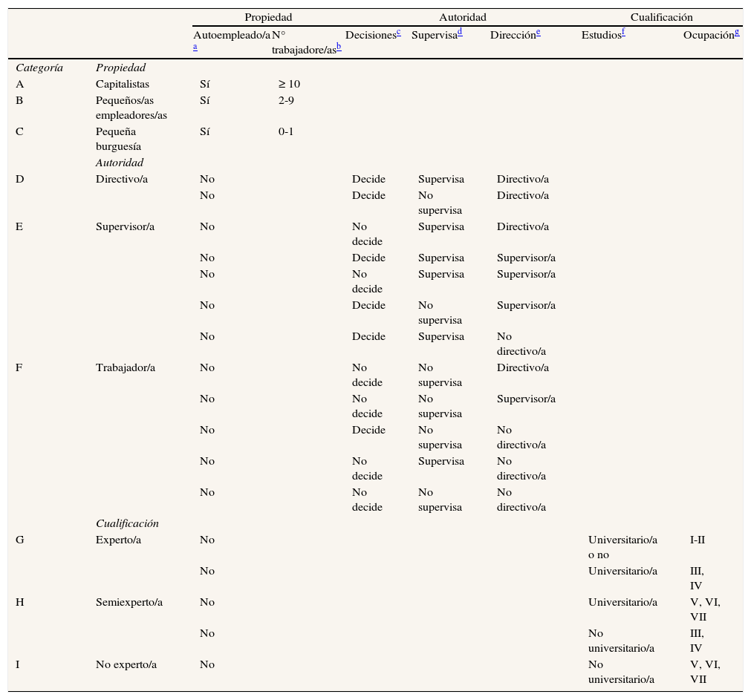Image resolution: width=751 pixels, height=700 pixels.
Task: Click footnote d link after Supervisa header
Action: click(x=461, y=32)
